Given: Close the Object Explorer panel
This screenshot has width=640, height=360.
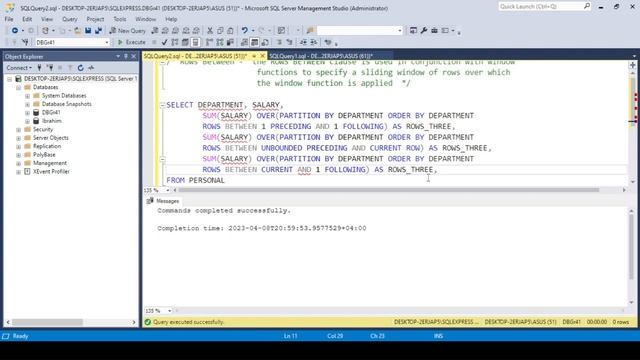Looking at the screenshot, I should [x=133, y=56].
